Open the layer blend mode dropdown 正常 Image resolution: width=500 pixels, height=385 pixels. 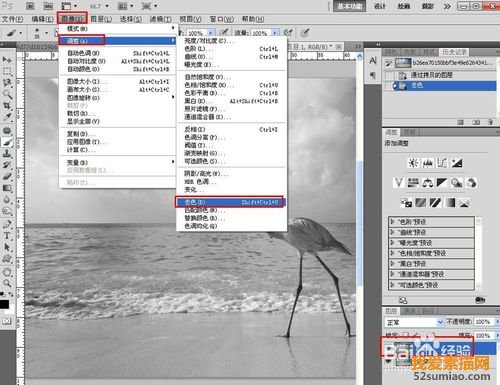tap(415, 322)
